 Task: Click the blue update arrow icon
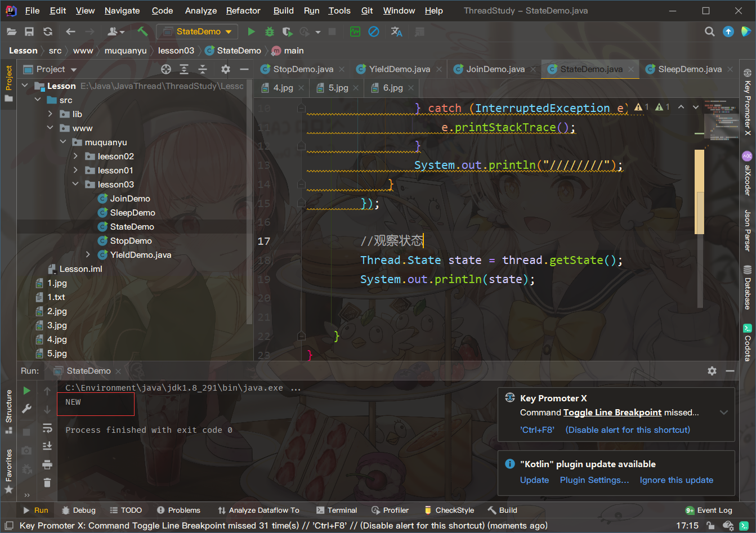(728, 32)
